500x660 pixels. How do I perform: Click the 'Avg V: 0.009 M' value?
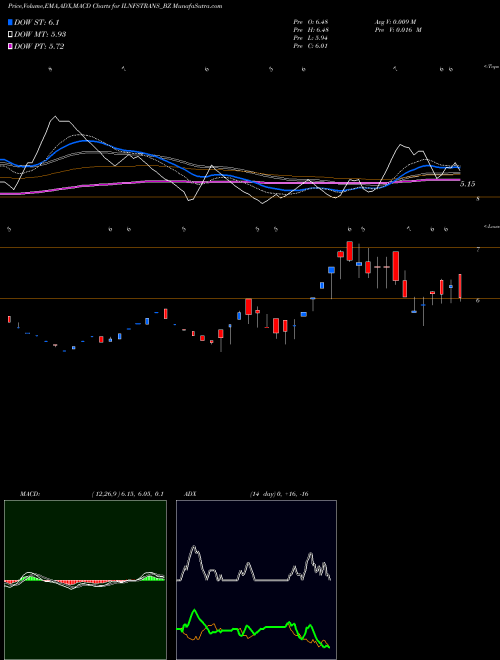click(395, 21)
